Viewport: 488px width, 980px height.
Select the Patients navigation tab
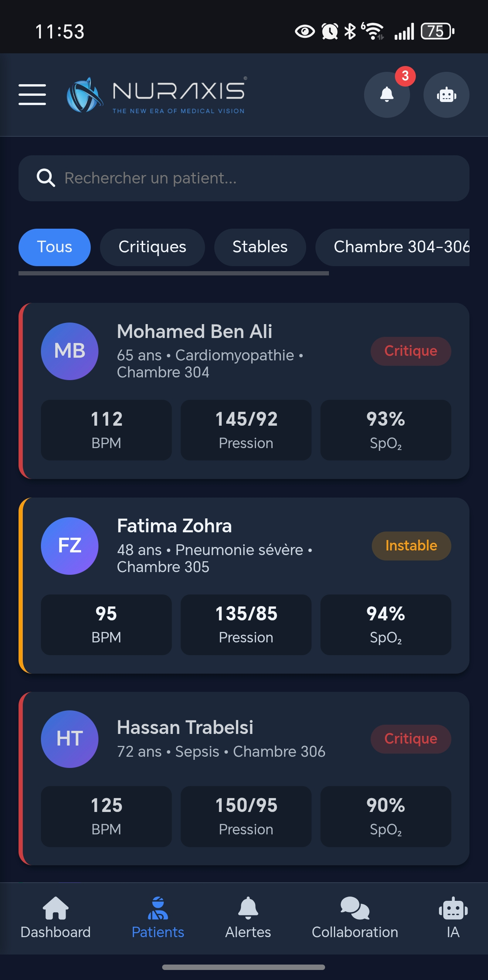point(158,918)
